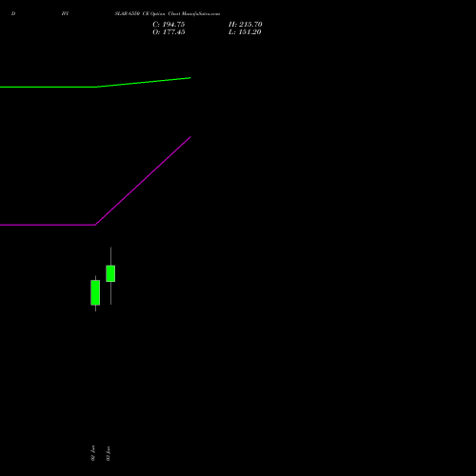
Task: Click the letter D in the header
Action: [x=13, y=13]
